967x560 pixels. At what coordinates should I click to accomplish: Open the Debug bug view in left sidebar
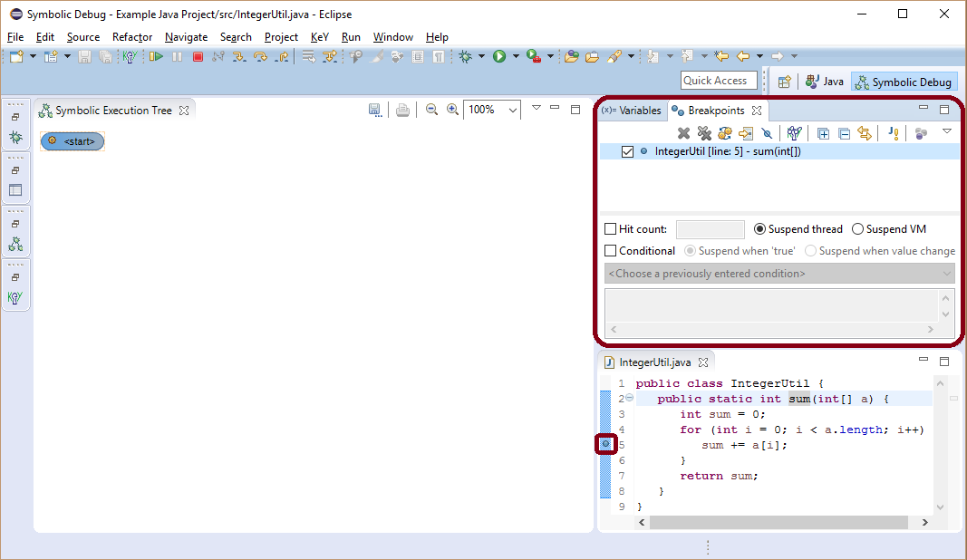pos(15,137)
